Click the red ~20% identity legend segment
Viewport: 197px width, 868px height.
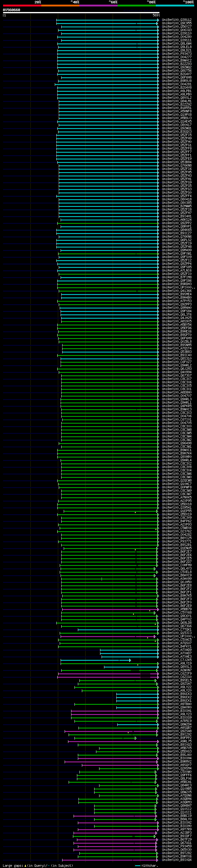[22, 6]
